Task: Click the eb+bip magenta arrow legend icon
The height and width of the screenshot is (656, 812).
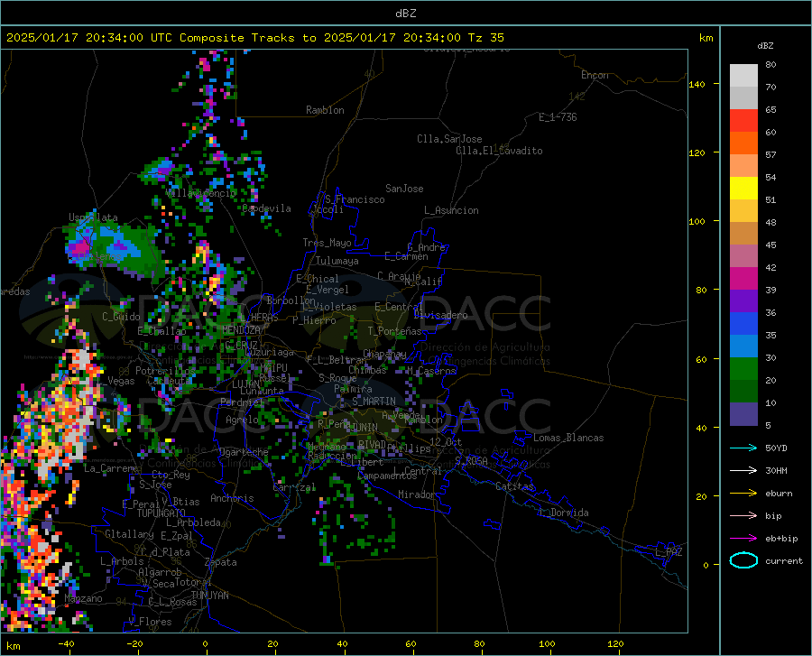Action: pyautogui.click(x=743, y=539)
